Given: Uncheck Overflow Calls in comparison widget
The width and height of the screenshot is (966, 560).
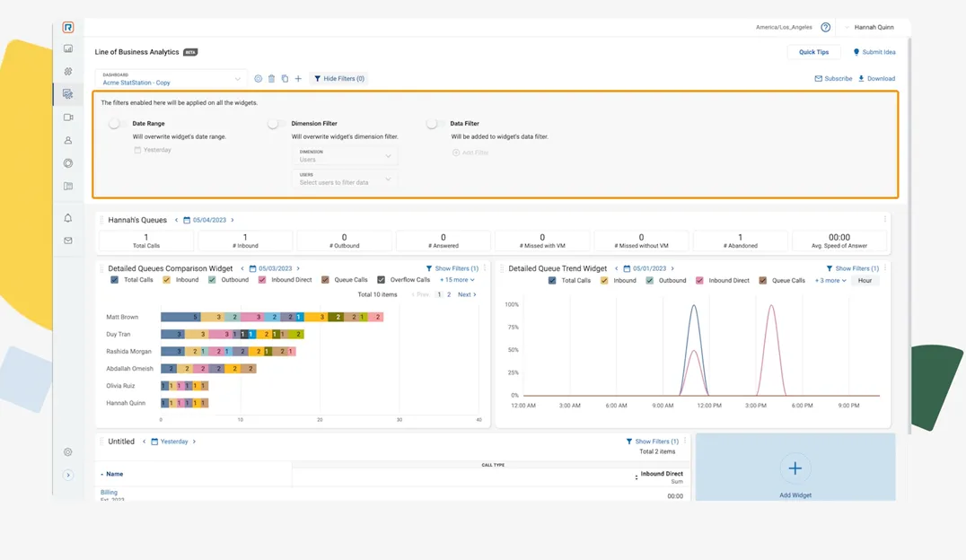Looking at the screenshot, I should point(382,280).
